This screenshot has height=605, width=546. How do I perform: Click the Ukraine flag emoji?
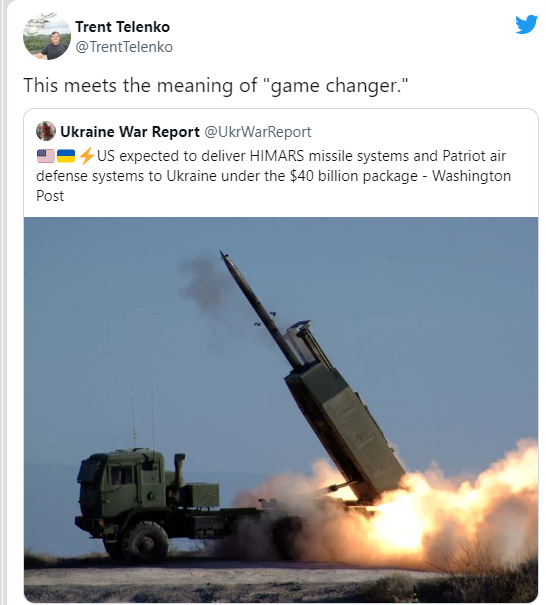66,156
